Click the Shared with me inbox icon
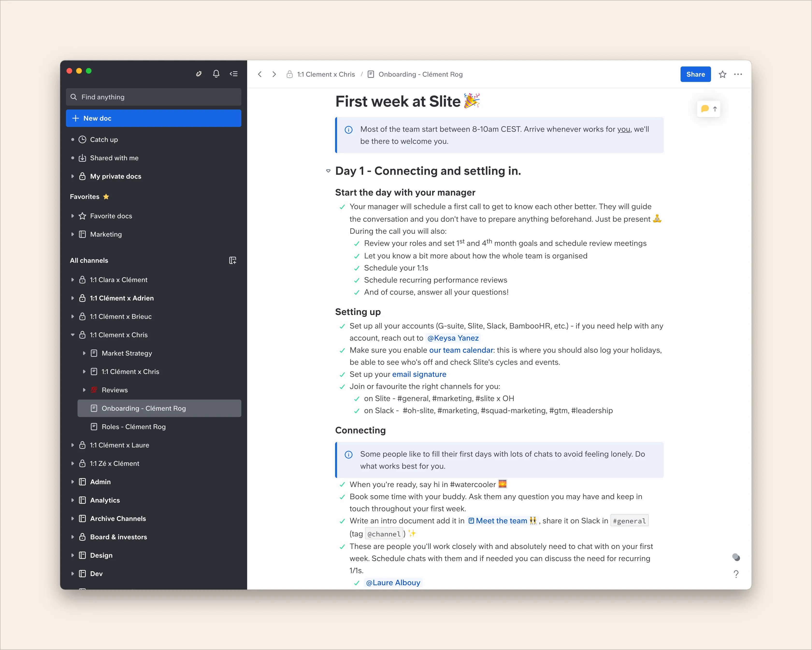The height and width of the screenshot is (650, 812). (x=82, y=158)
